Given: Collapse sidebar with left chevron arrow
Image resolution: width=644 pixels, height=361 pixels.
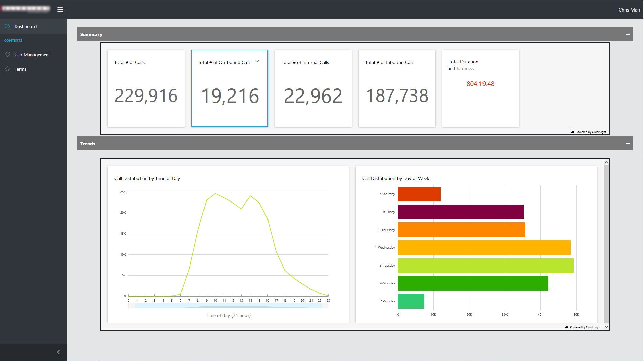Looking at the screenshot, I should pyautogui.click(x=58, y=352).
